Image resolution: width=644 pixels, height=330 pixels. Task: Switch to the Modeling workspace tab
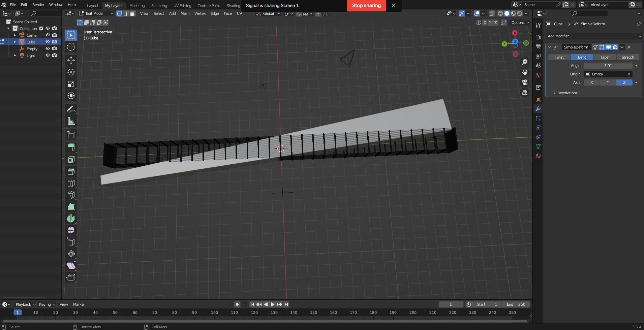coord(137,6)
